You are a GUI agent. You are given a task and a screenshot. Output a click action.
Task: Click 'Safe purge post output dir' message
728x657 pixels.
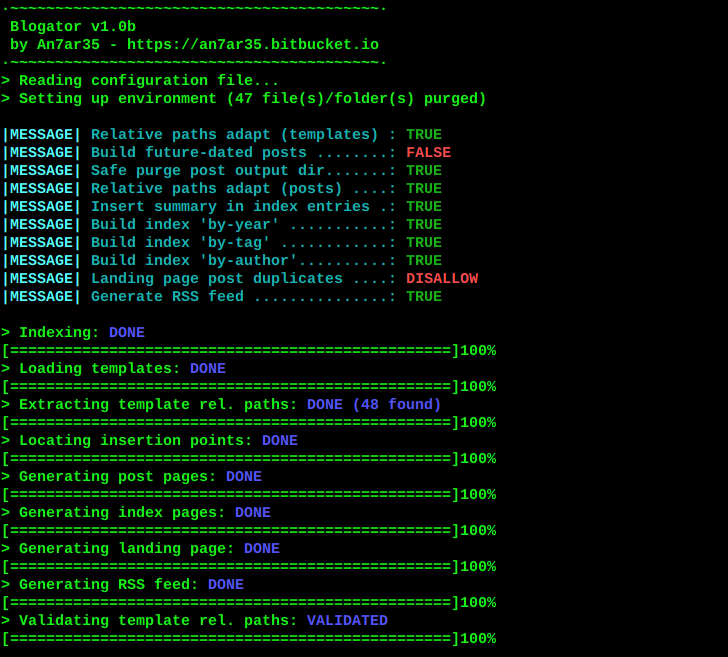(x=208, y=171)
